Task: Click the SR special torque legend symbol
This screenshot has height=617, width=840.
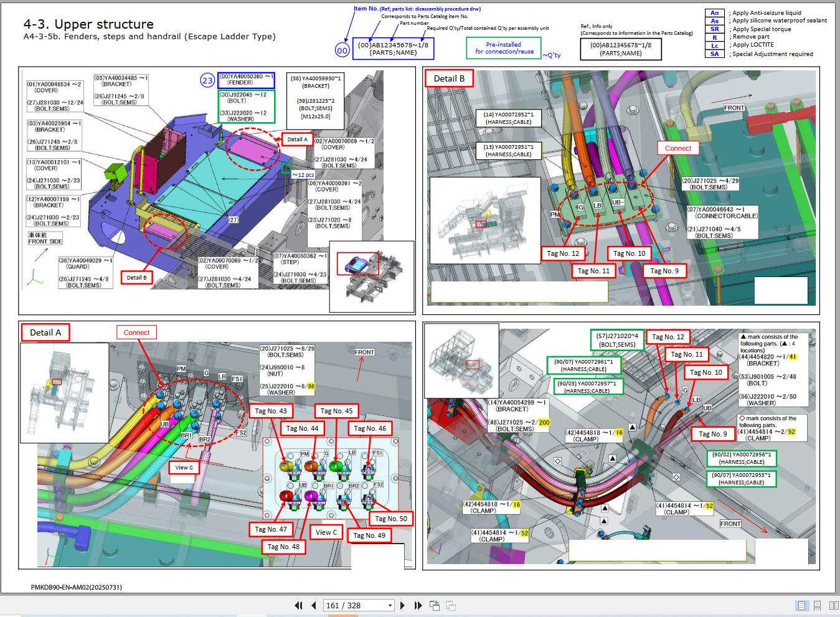Action: coord(714,29)
